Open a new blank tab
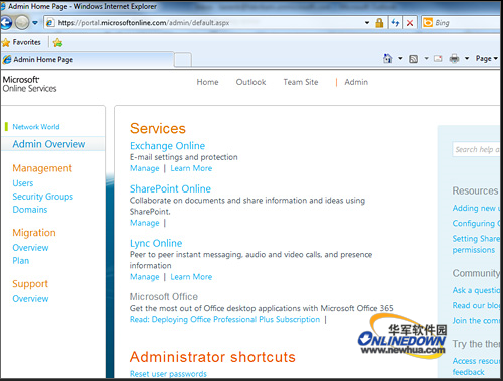503x381 pixels. 183,60
